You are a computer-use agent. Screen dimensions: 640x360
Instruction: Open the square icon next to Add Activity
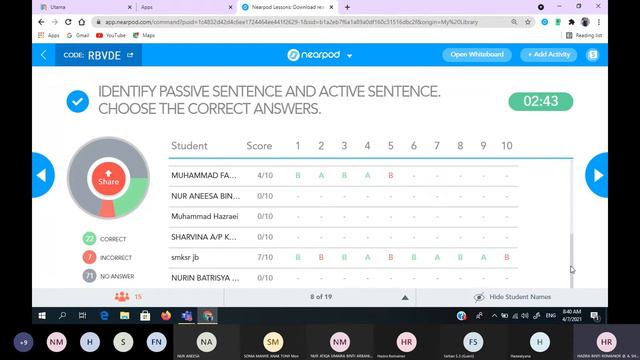click(593, 55)
